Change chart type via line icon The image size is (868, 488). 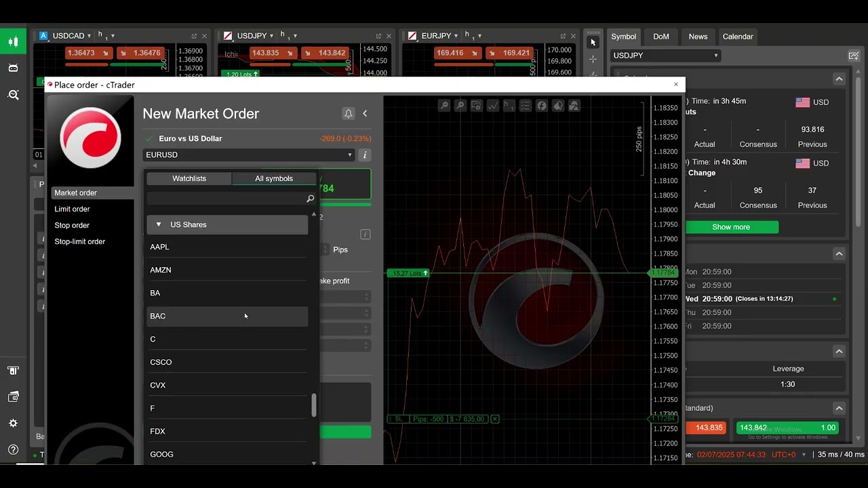(x=493, y=106)
